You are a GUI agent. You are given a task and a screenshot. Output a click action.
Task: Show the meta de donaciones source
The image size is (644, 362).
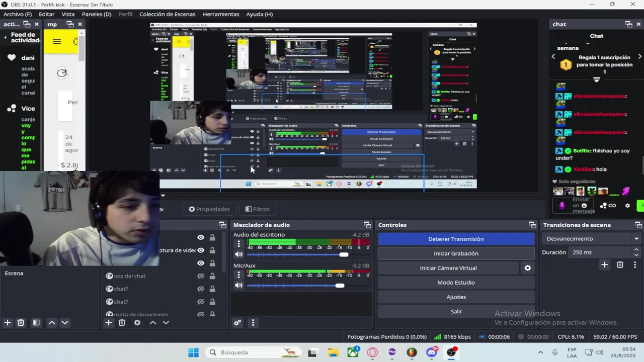click(201, 314)
